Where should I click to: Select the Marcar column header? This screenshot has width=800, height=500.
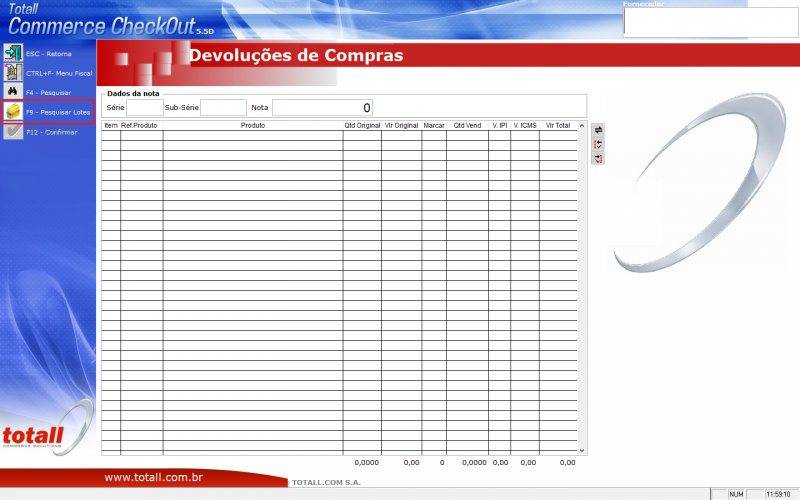434,126
